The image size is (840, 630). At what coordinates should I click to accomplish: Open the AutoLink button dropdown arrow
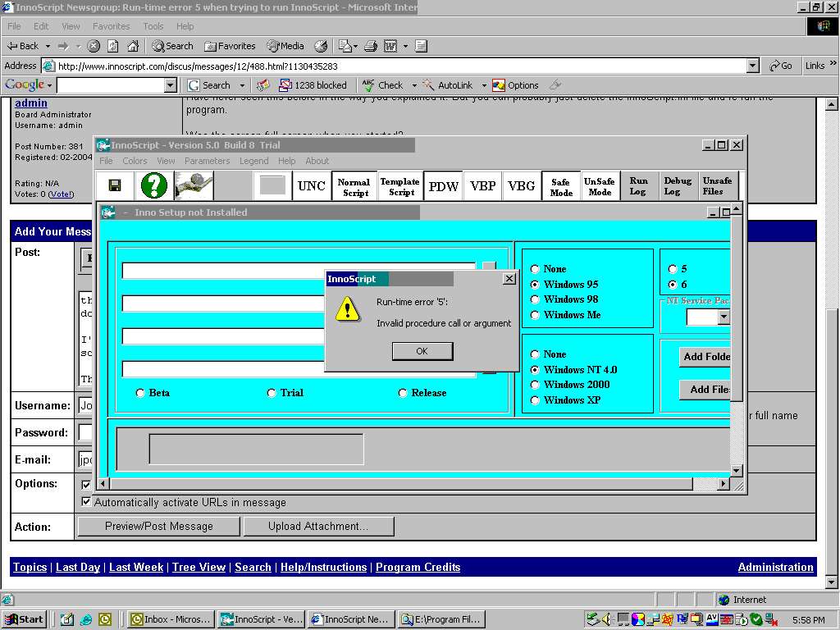(x=484, y=85)
